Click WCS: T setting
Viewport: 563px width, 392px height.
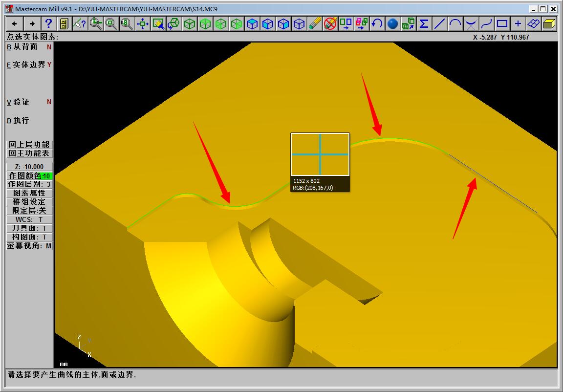[x=29, y=219]
